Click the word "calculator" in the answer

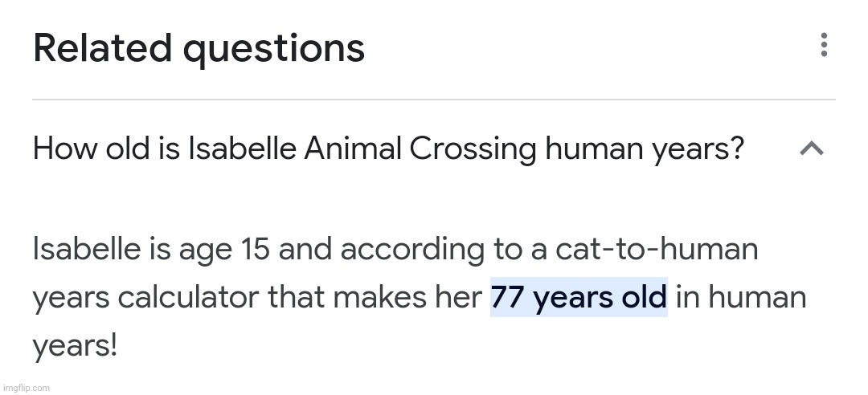point(188,297)
